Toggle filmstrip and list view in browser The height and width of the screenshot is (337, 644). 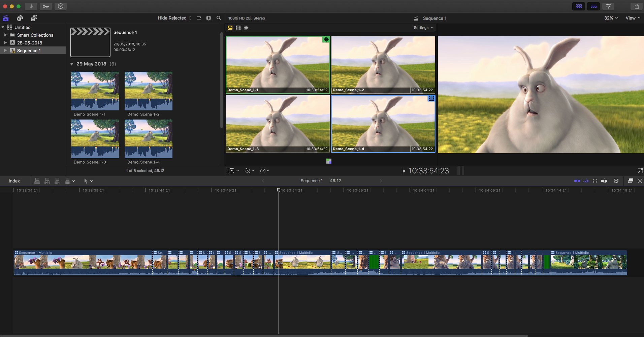(x=199, y=18)
